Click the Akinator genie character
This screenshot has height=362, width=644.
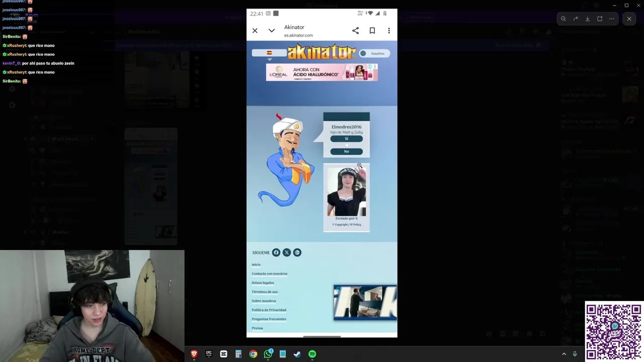(287, 161)
